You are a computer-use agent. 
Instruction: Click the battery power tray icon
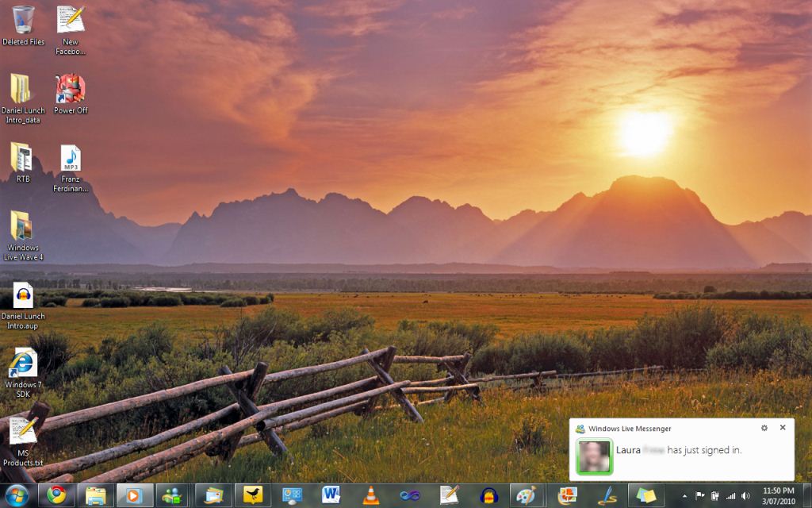715,496
